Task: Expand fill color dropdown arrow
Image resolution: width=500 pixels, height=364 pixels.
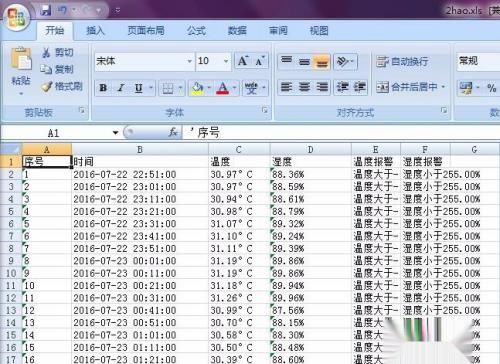Action: 209,88
